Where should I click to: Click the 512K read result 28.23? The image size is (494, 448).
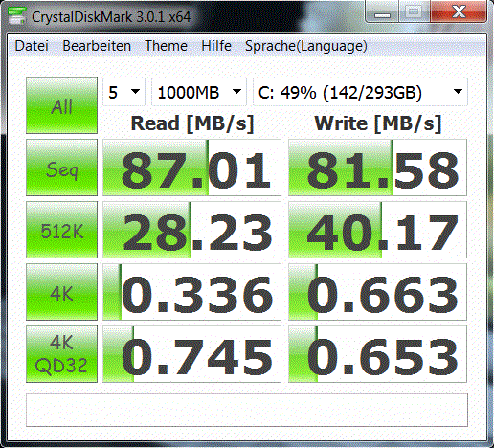[x=191, y=230]
